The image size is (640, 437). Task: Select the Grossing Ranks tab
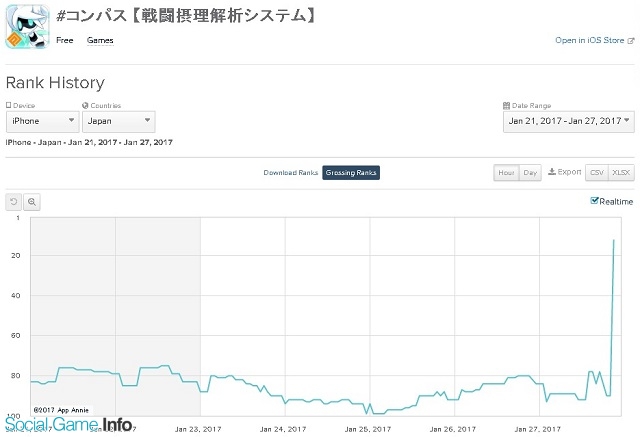click(x=351, y=173)
